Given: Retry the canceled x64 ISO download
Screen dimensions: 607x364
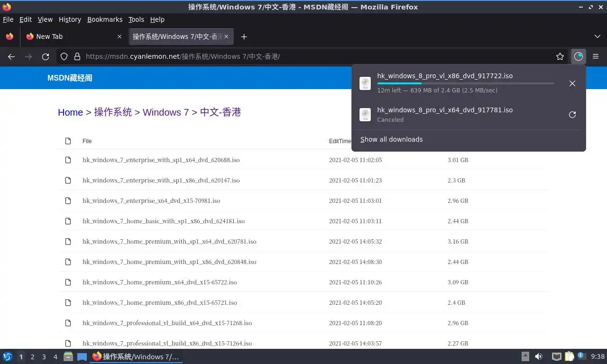Looking at the screenshot, I should [572, 115].
